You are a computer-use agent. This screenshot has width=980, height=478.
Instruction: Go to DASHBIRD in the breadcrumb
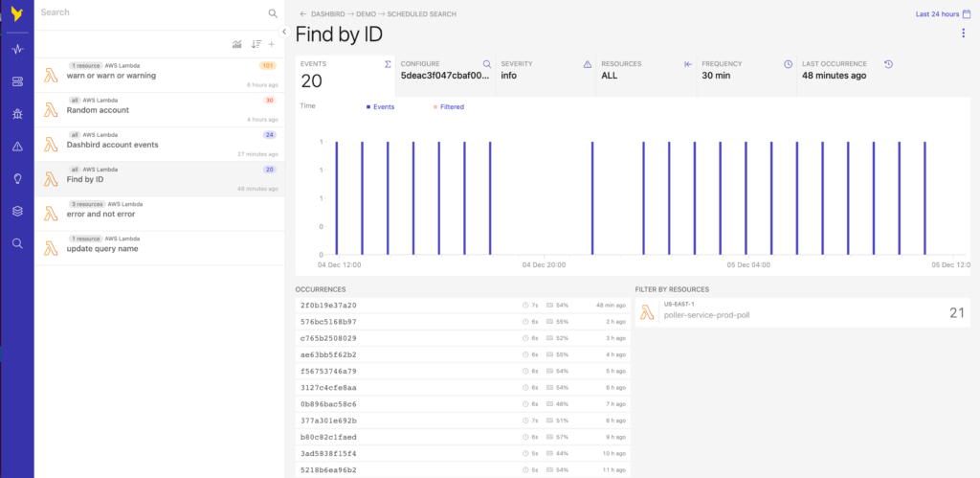coord(327,13)
